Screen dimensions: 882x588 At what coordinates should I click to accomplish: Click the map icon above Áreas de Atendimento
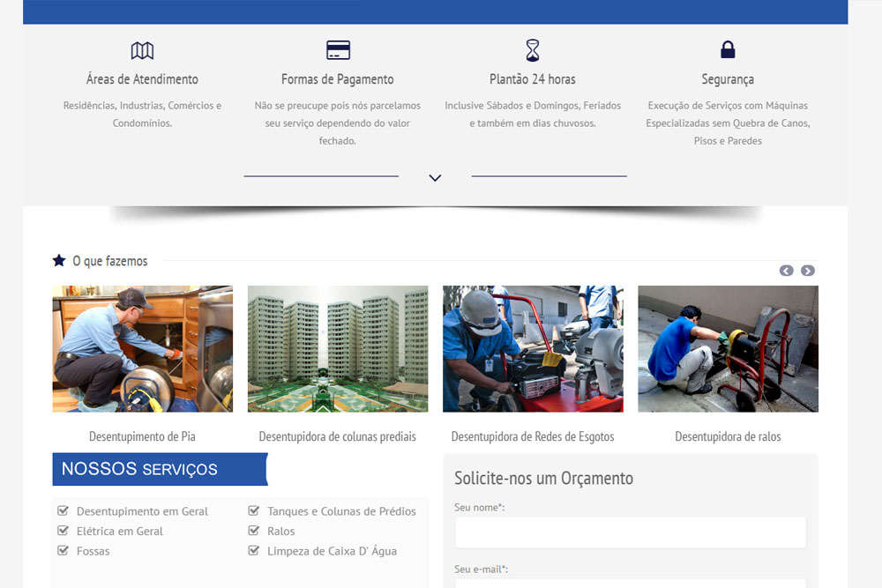coord(142,50)
